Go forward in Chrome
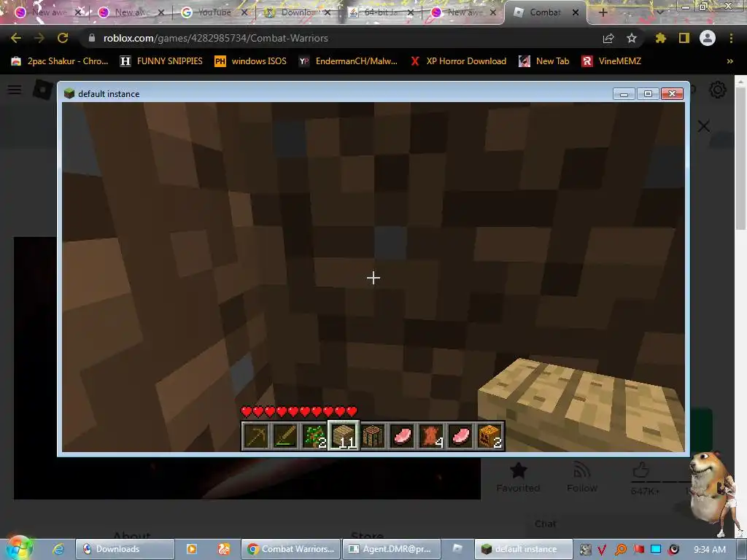The height and width of the screenshot is (560, 747). click(39, 38)
